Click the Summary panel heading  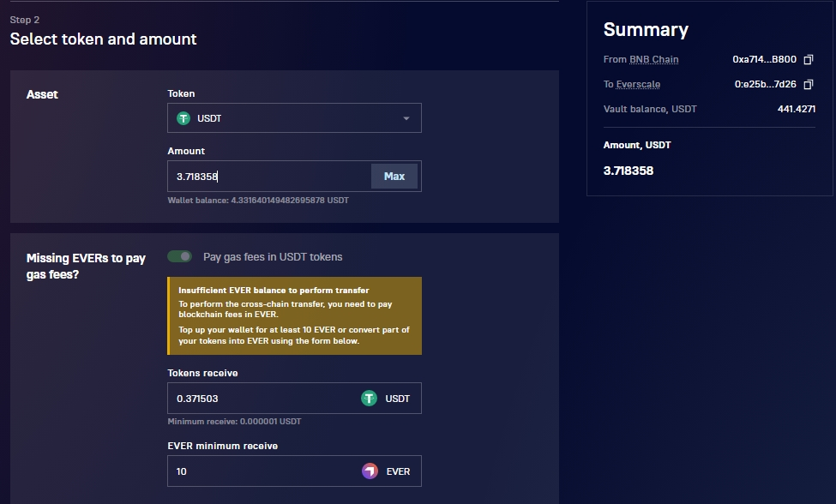pos(646,29)
